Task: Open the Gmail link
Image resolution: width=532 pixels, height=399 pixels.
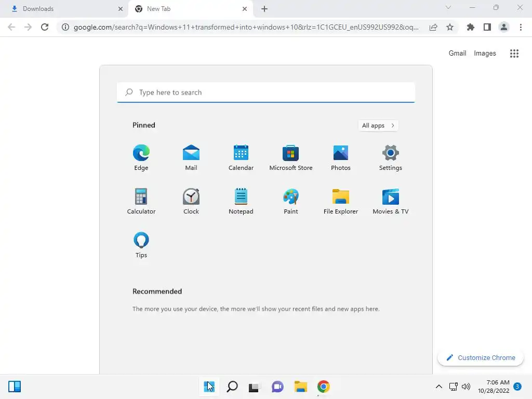Action: click(x=457, y=54)
